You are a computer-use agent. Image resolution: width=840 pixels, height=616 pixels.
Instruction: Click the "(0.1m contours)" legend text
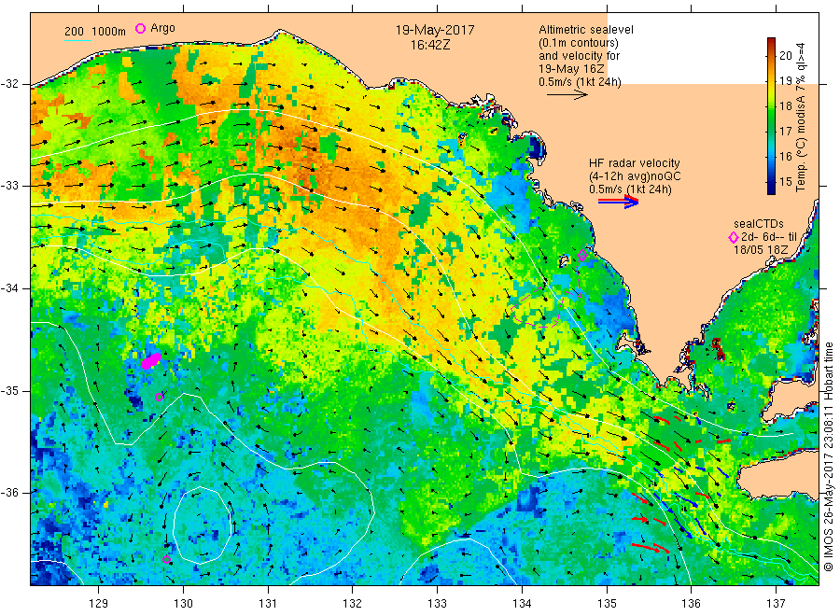[579, 43]
